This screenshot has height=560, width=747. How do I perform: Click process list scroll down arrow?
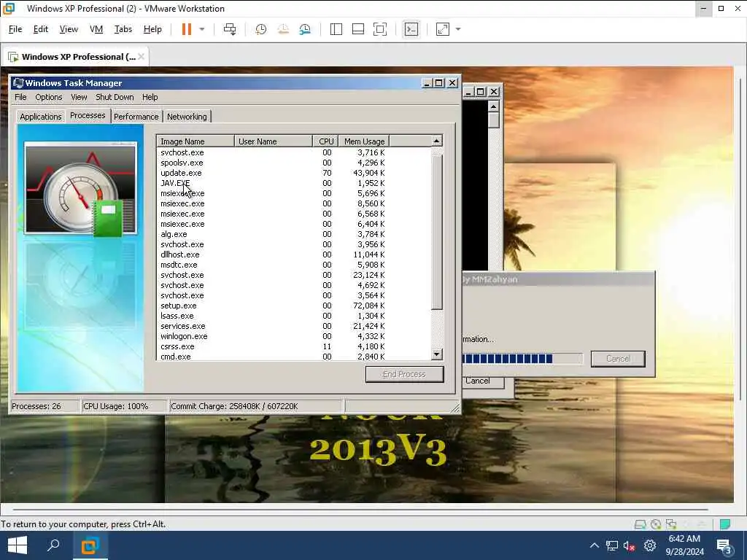437,354
